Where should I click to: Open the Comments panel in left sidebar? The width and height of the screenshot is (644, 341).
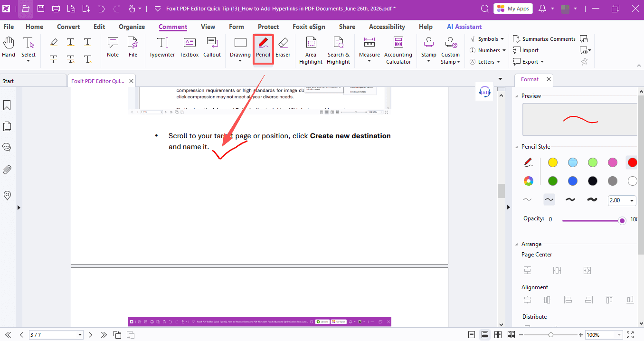pyautogui.click(x=7, y=147)
